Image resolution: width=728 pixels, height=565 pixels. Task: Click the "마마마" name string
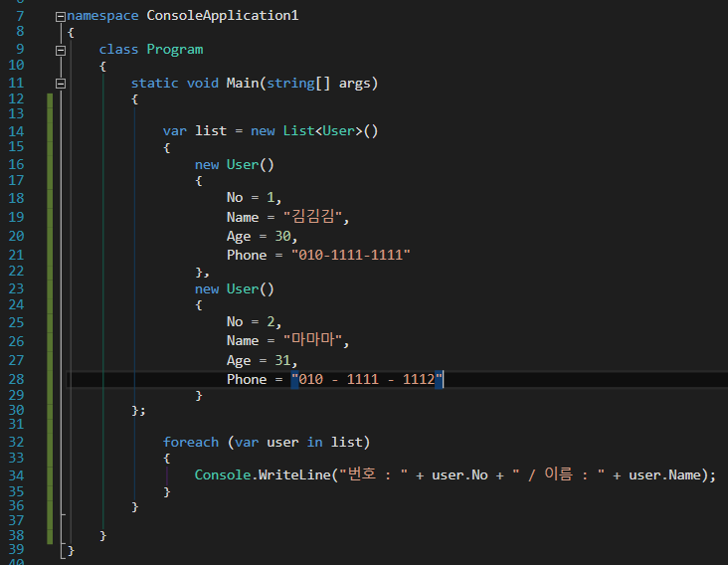(x=313, y=340)
